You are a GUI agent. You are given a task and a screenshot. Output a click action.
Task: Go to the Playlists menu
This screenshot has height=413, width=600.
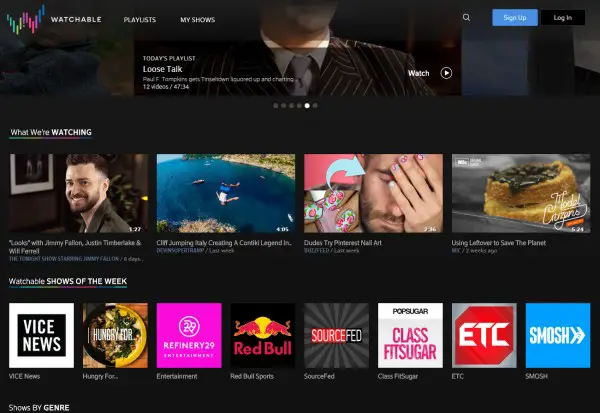140,20
